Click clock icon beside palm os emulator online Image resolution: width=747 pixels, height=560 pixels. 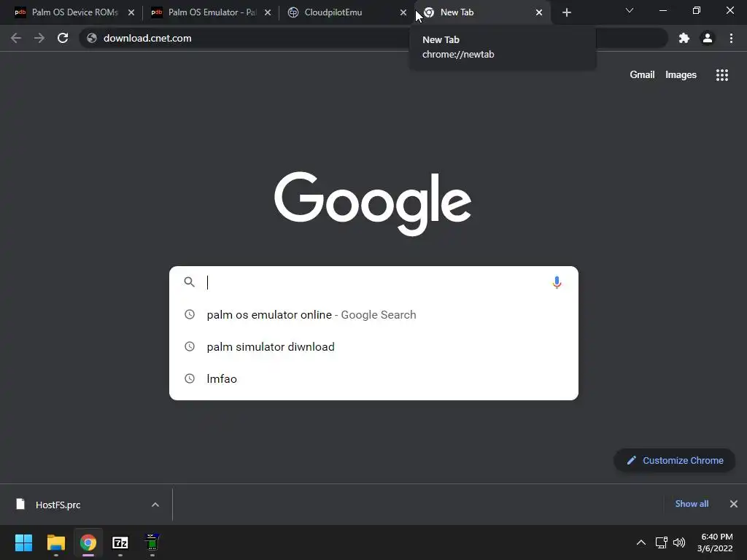pyautogui.click(x=190, y=314)
